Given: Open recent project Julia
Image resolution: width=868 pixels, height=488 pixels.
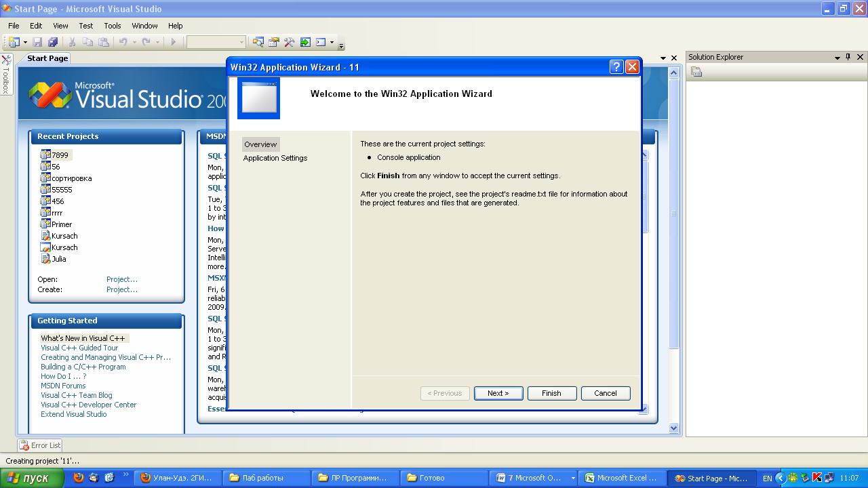Looking at the screenshot, I should pyautogui.click(x=54, y=259).
